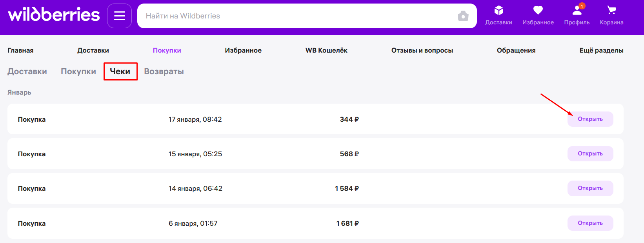Switch to the Возвраты tab
Image resolution: width=644 pixels, height=243 pixels.
(x=164, y=71)
